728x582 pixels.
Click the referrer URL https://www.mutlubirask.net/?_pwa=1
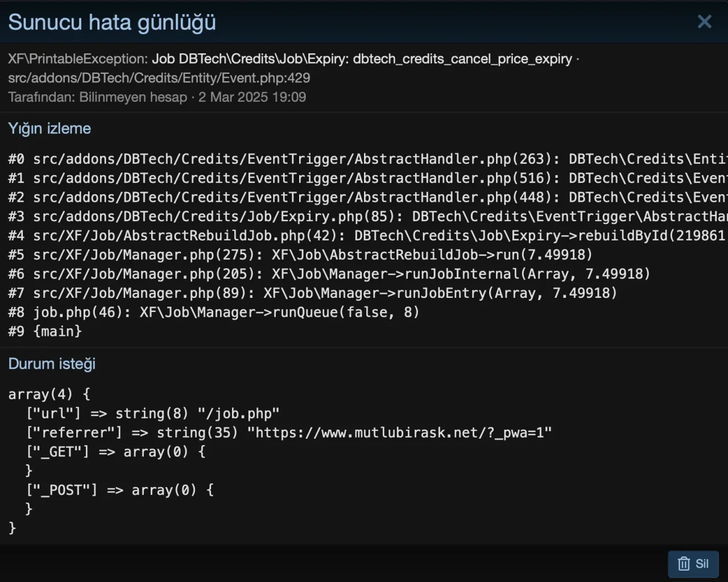pos(399,433)
